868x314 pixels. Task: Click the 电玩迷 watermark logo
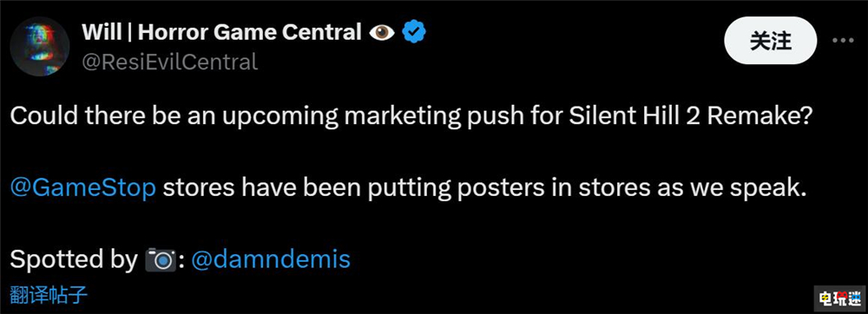tap(838, 298)
